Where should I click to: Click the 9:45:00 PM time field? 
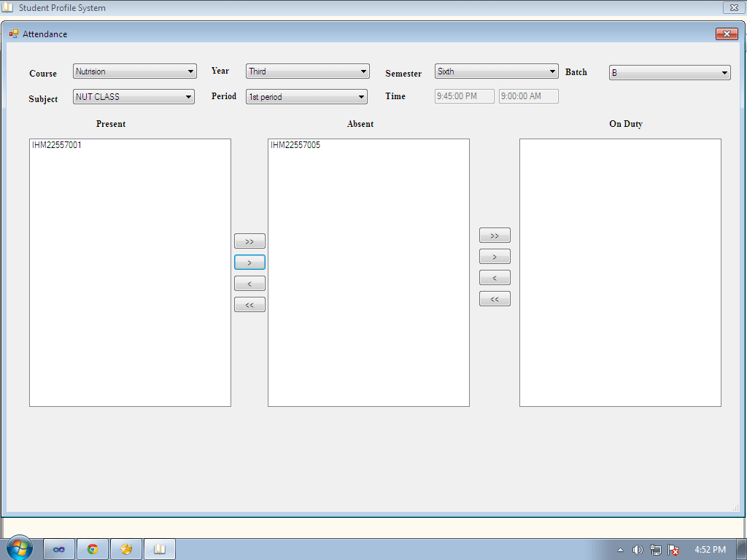point(464,96)
